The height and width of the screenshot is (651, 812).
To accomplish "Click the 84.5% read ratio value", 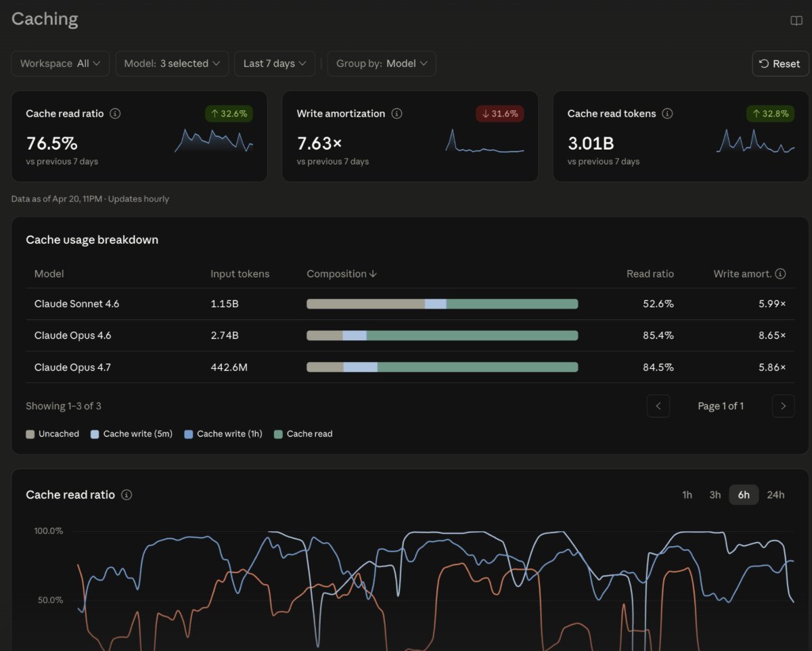I will 658,367.
